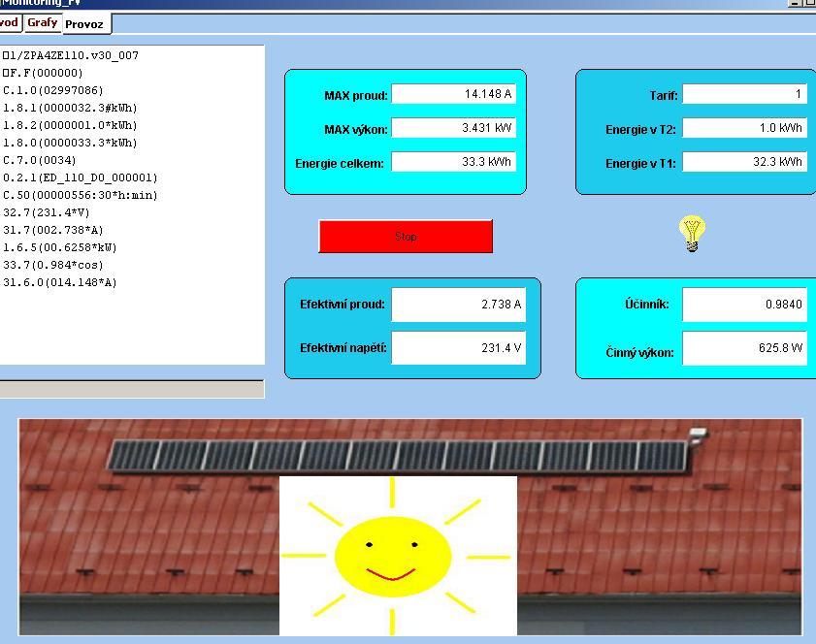Select the Efektivní proud value field
Screen dimensions: 816x644
point(459,305)
